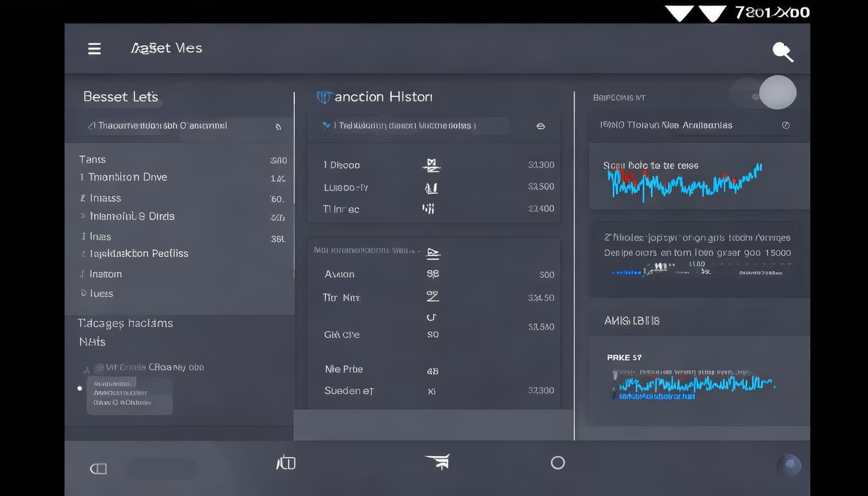Expand the left panel filter dropdown

[x=278, y=127]
